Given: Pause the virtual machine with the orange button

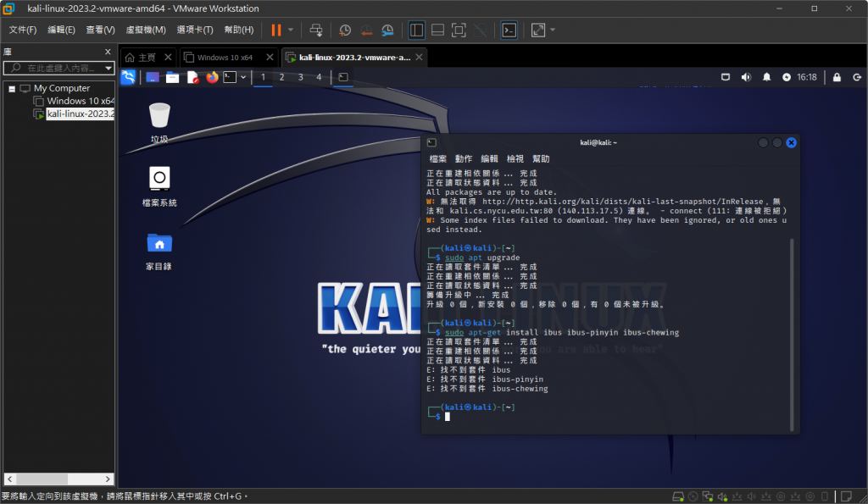Looking at the screenshot, I should [275, 30].
